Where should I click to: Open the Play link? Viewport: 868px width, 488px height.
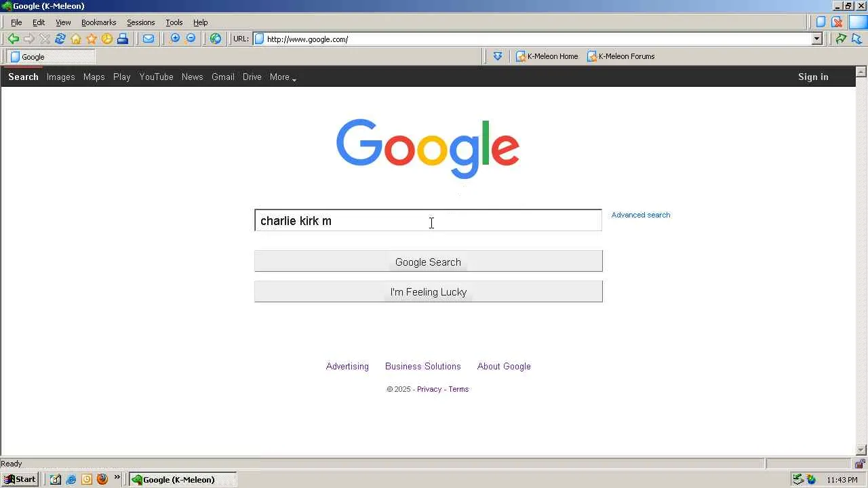tap(122, 77)
